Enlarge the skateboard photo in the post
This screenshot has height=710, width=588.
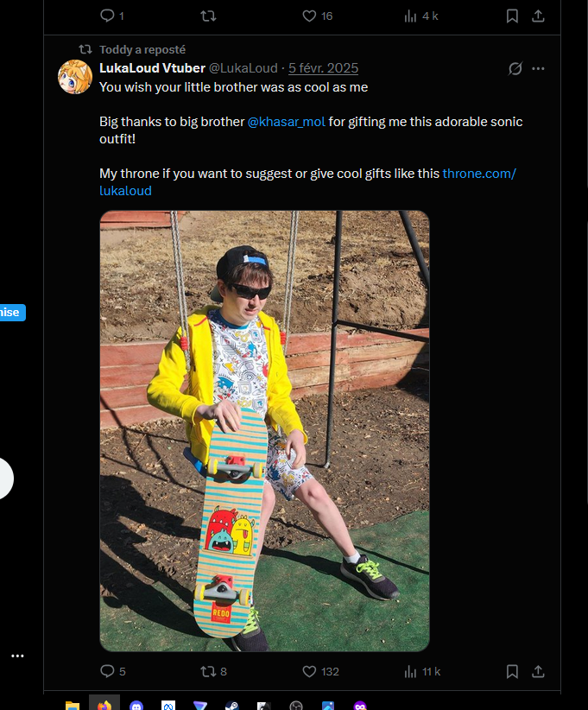pos(264,430)
